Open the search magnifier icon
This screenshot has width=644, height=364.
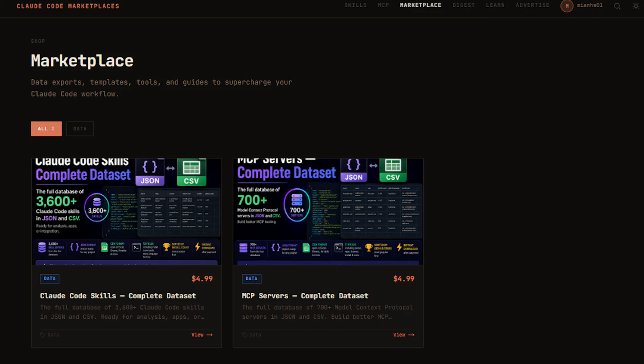click(617, 6)
